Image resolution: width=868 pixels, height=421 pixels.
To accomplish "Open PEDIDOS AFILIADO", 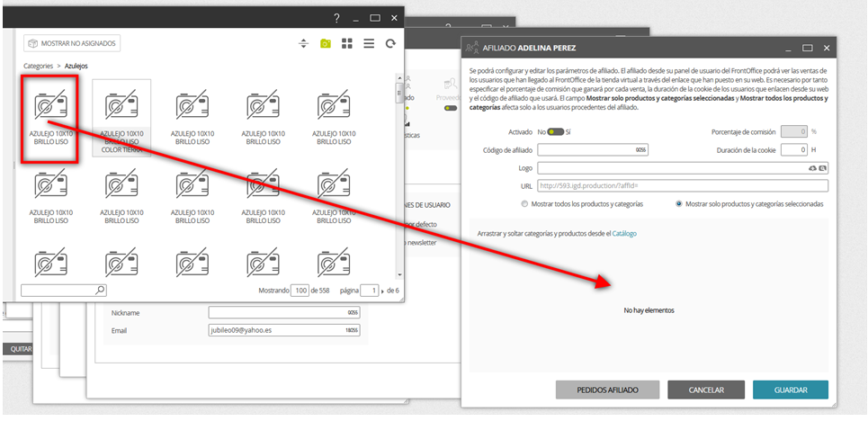I will [607, 390].
